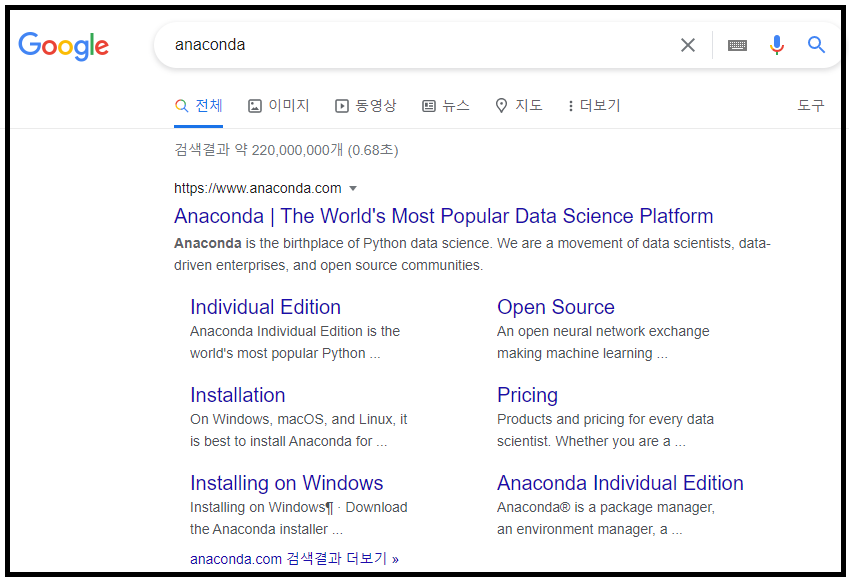The image size is (849, 579).
Task: Click the https://www.anaconda.com URL text
Action: click(x=257, y=188)
